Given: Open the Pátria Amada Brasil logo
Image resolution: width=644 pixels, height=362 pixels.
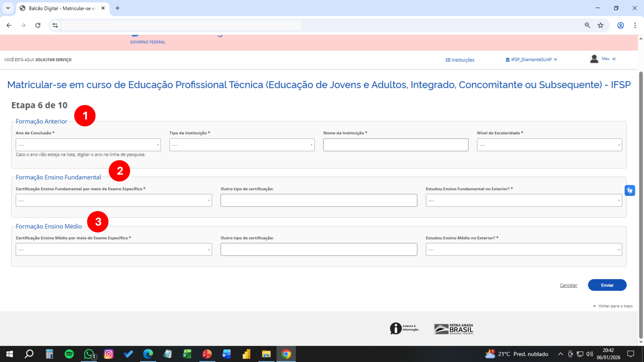Looking at the screenshot, I should click(x=453, y=328).
